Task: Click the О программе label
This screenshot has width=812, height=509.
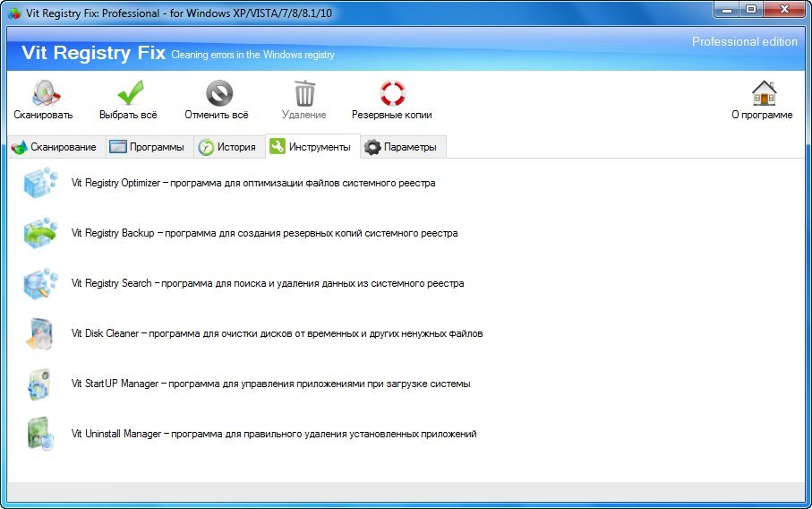Action: [762, 115]
